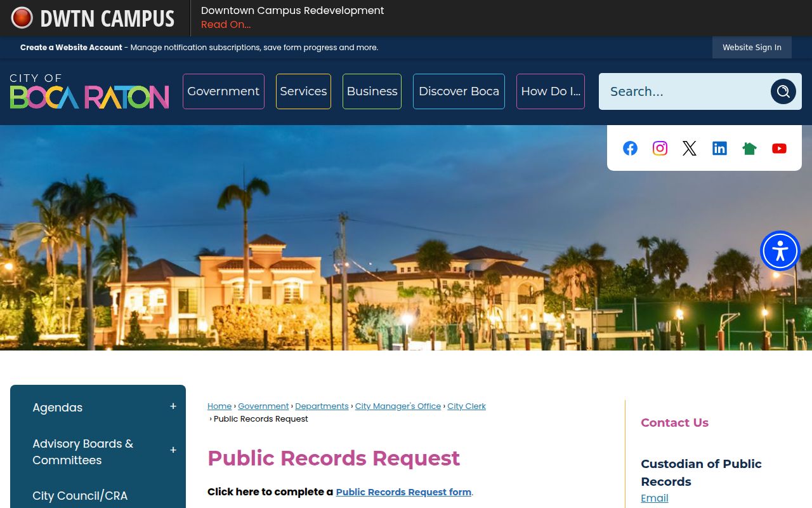This screenshot has height=508, width=812.
Task: Open the LinkedIn social icon
Action: (x=719, y=148)
